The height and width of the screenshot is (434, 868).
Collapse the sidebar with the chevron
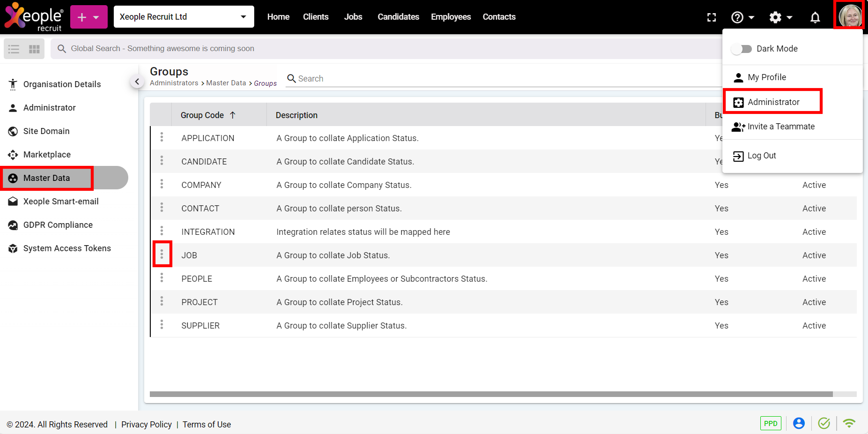(x=137, y=82)
